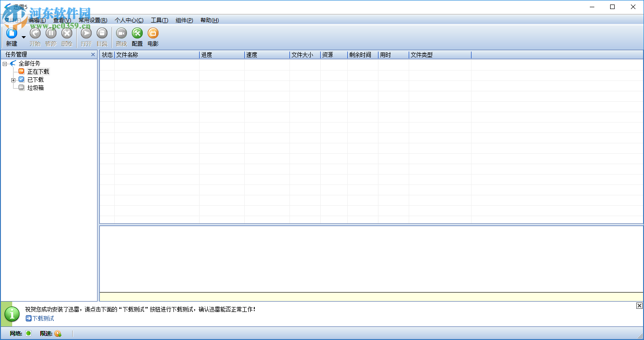Click the 播放 camera toolbar icon

point(121,33)
